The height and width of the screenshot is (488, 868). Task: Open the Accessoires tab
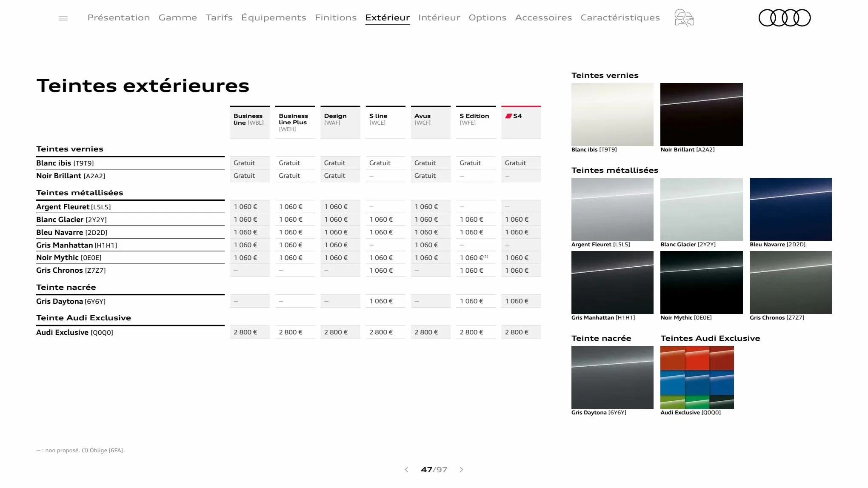pyautogui.click(x=543, y=17)
